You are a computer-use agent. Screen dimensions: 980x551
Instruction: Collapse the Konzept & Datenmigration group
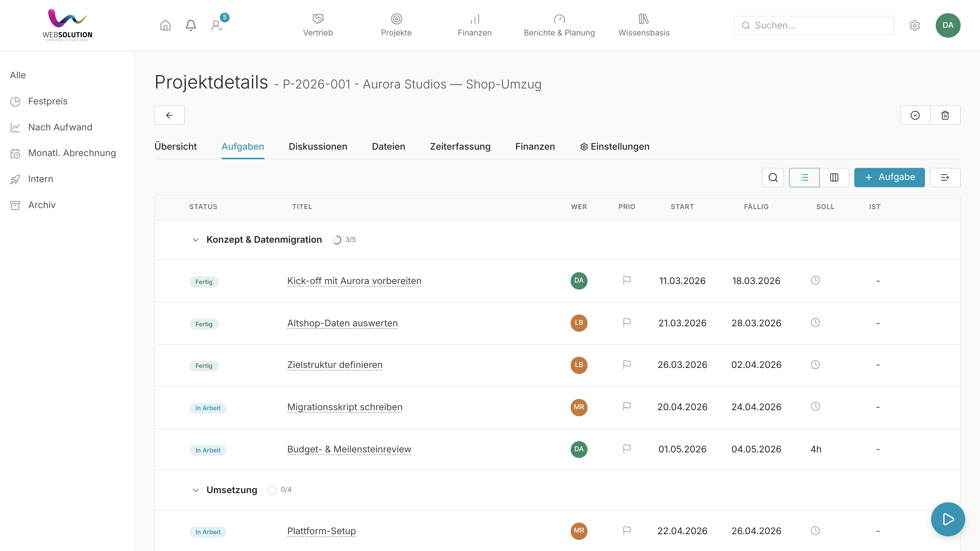coord(196,240)
